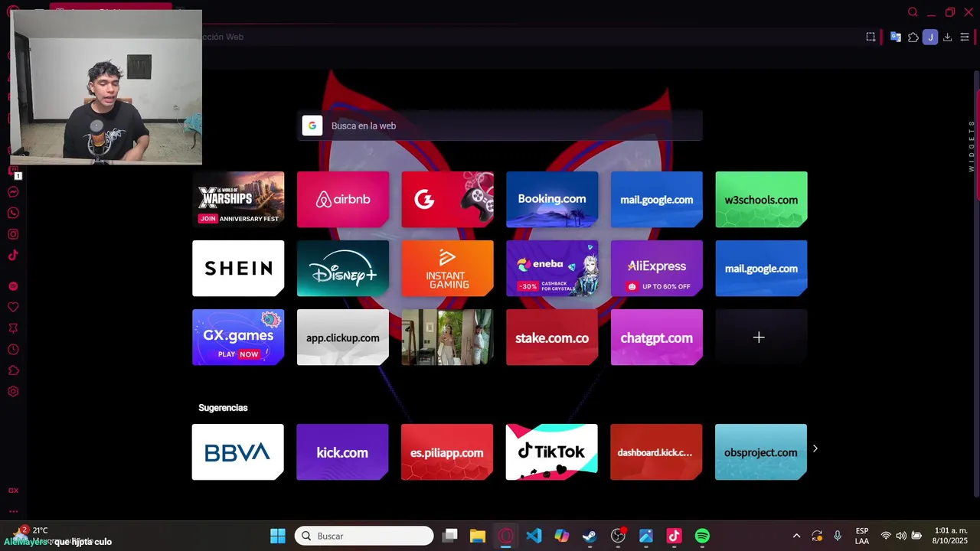Open OBS Studio from the taskbar
The height and width of the screenshot is (551, 980).
(x=618, y=536)
